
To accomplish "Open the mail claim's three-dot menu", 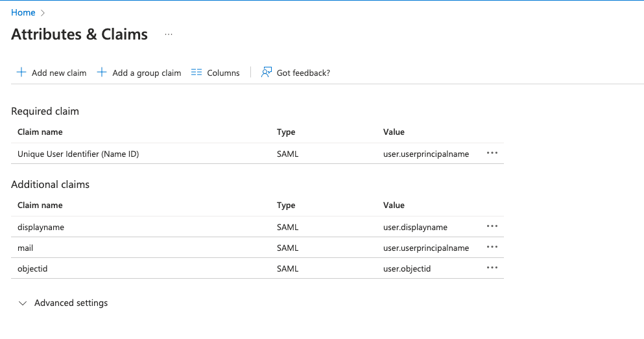I will coord(492,248).
